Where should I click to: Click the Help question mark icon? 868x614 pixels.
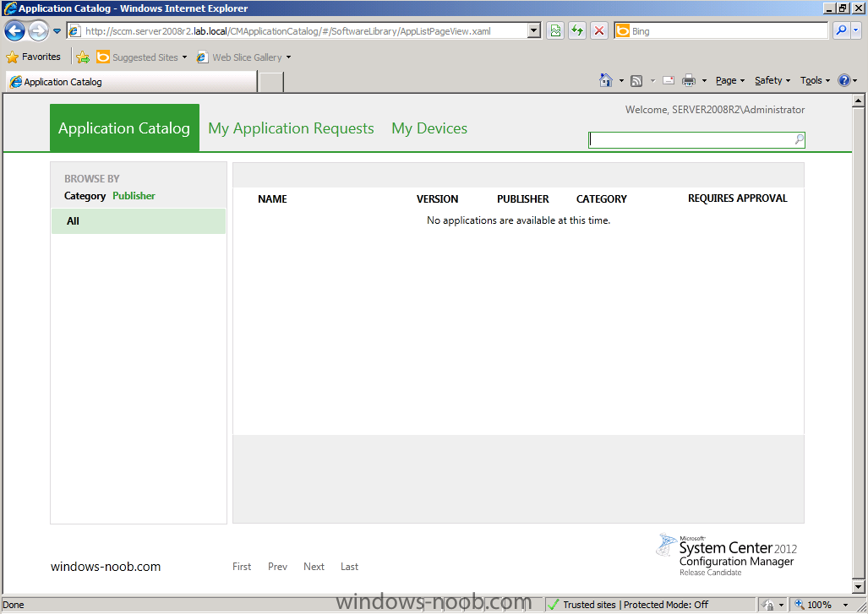pyautogui.click(x=843, y=81)
